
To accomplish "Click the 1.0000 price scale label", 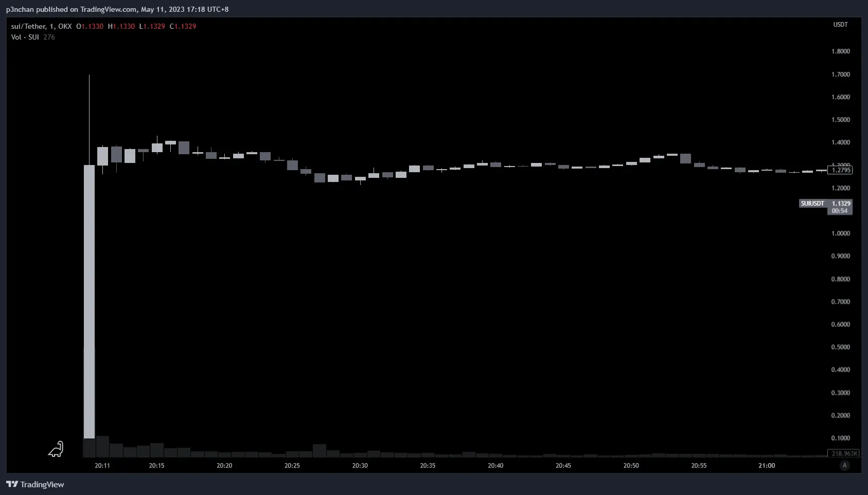I will pyautogui.click(x=840, y=233).
